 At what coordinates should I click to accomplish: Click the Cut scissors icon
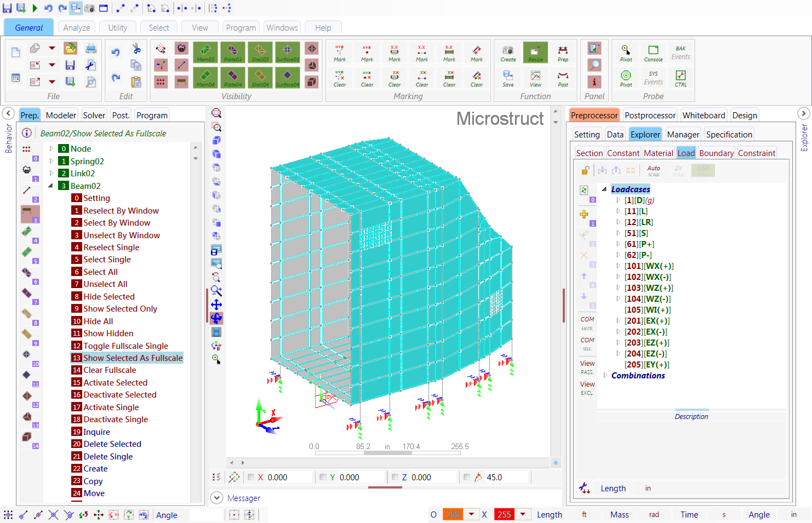[x=136, y=49]
